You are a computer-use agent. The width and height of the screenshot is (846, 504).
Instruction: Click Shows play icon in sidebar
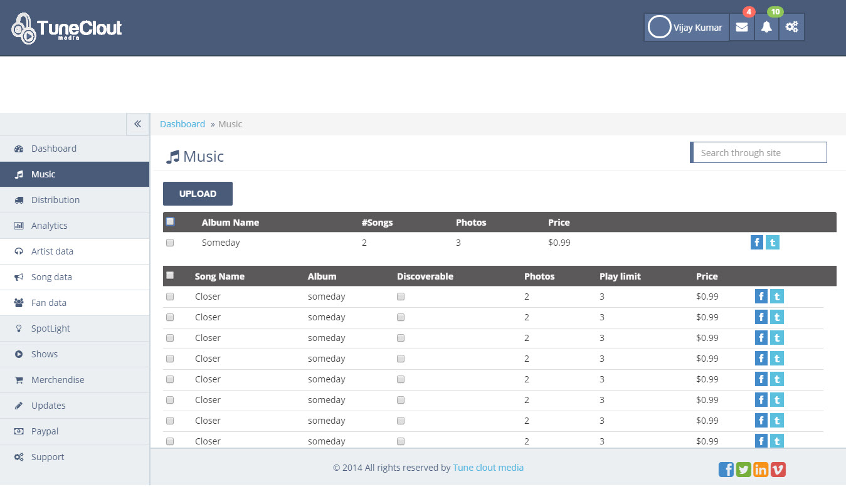point(19,355)
